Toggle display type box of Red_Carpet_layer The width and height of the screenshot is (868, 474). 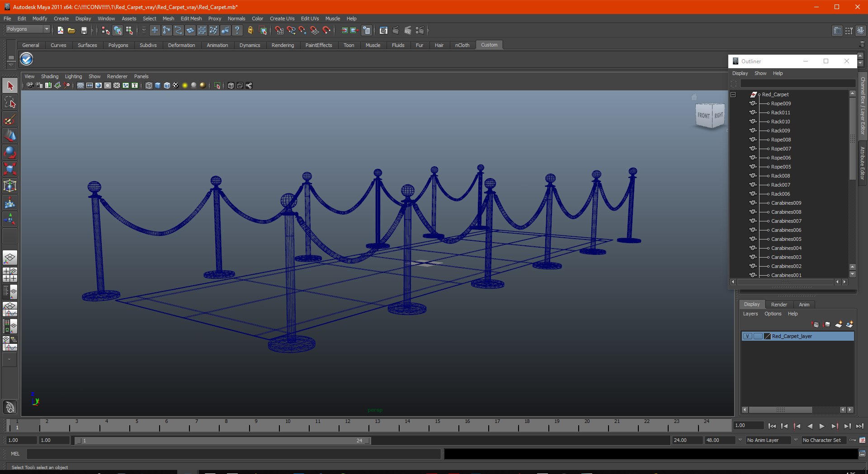click(758, 336)
